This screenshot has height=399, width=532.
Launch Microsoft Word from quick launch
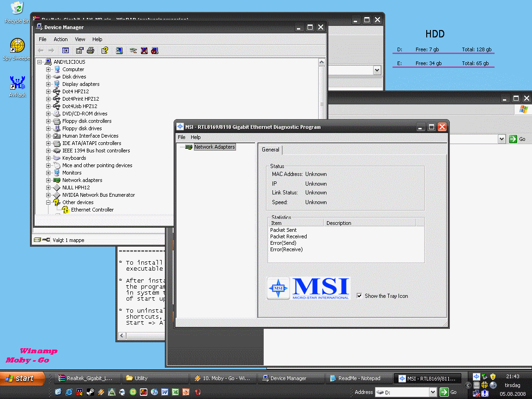164,392
